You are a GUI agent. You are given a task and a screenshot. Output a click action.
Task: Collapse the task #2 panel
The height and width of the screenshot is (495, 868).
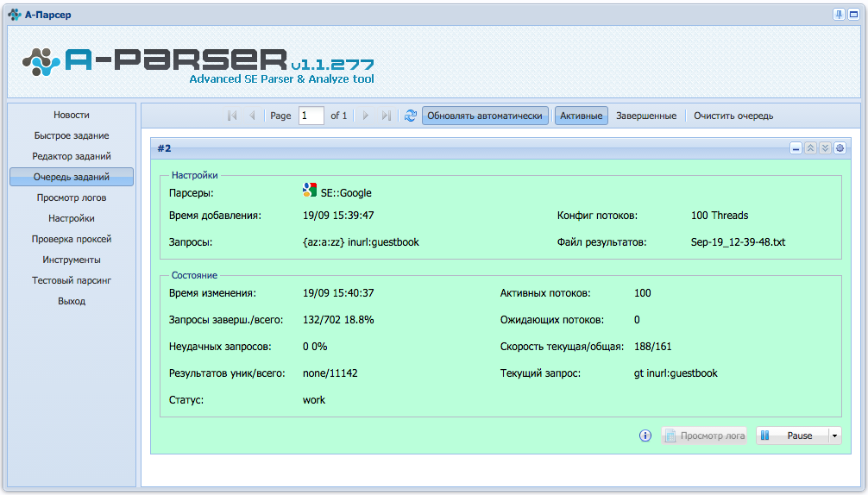796,148
